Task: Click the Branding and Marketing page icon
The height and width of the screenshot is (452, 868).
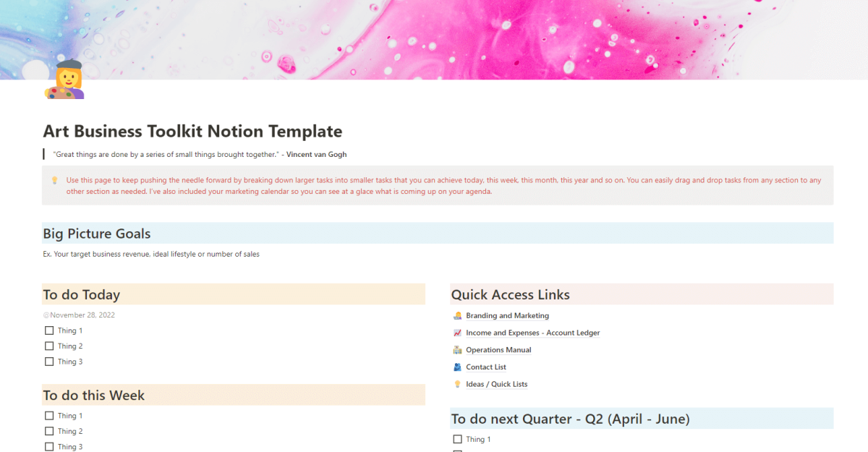Action: [457, 316]
